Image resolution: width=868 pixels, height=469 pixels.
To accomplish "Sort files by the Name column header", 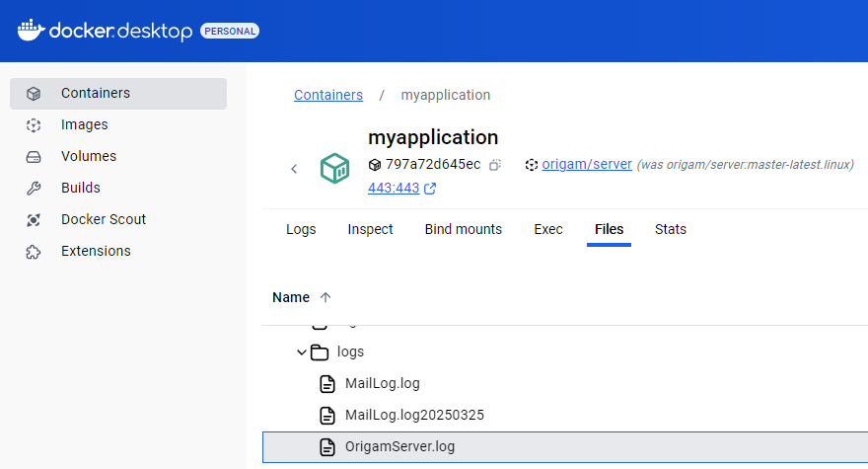I will tap(291, 298).
